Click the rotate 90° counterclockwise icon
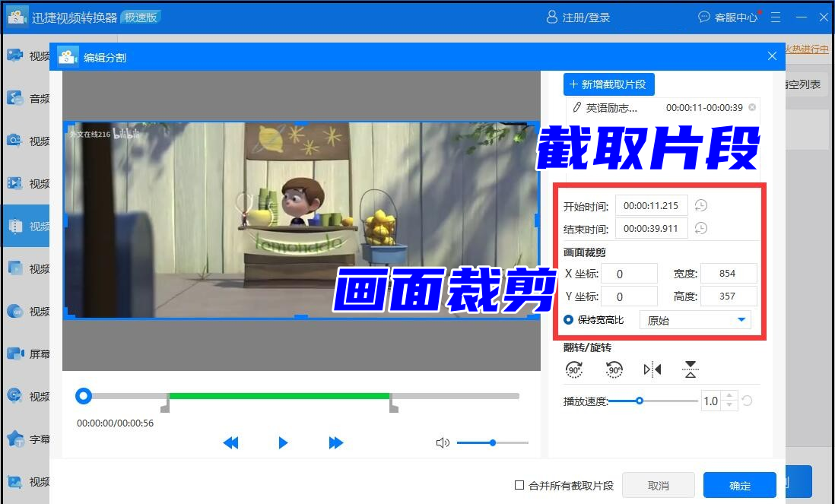The image size is (835, 504). (x=614, y=369)
